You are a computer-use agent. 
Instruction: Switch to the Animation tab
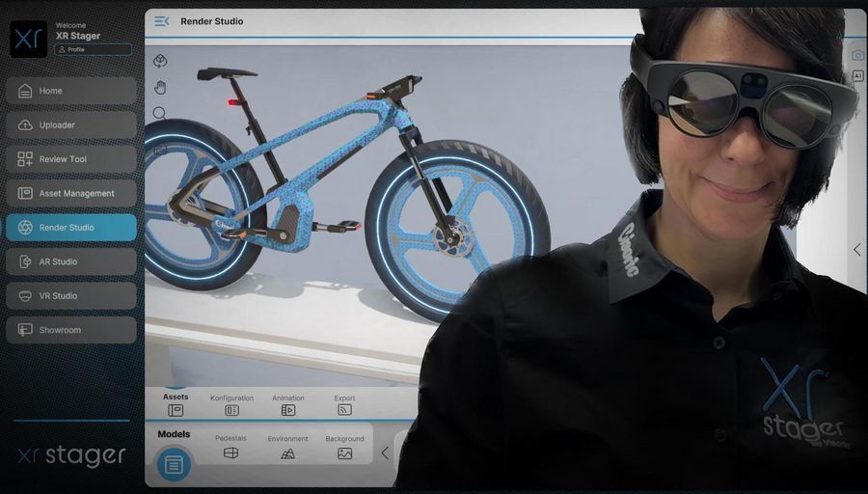pyautogui.click(x=288, y=405)
